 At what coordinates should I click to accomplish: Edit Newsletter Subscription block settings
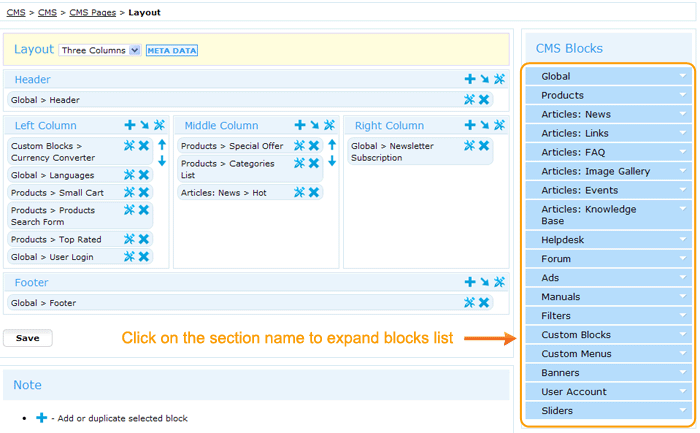[x=469, y=146]
